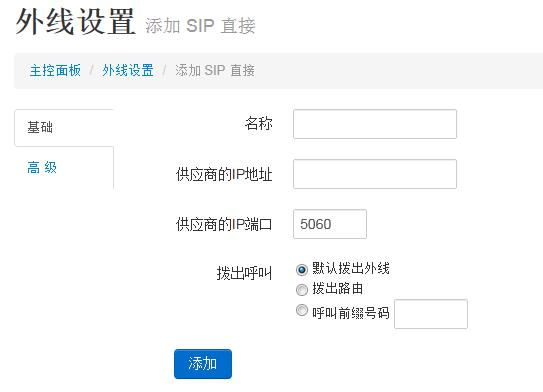This screenshot has height=392, width=543.
Task: Submit with the blue 添加 button
Action: pos(203,364)
